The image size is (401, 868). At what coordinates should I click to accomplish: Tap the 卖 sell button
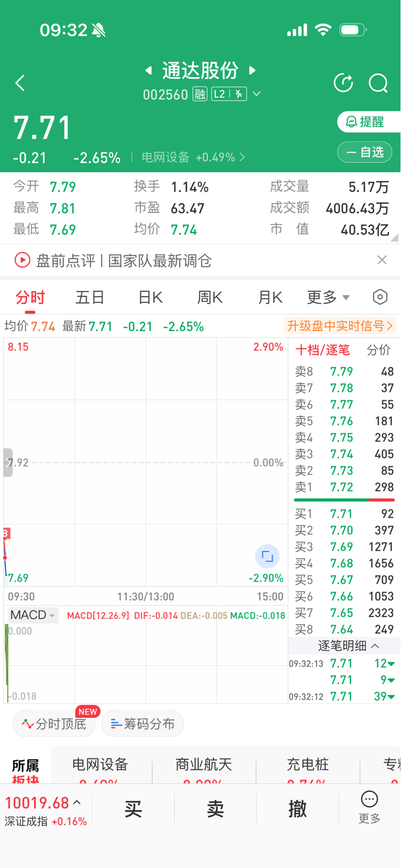(215, 809)
